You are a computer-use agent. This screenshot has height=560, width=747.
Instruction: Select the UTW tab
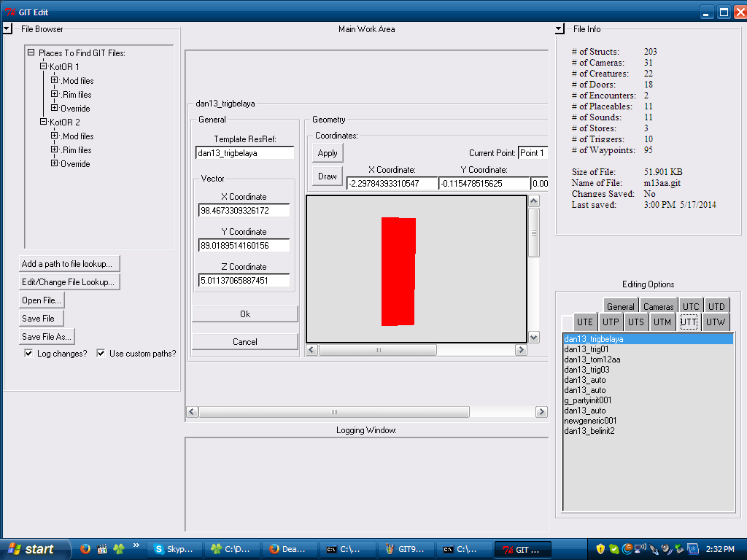(x=716, y=322)
